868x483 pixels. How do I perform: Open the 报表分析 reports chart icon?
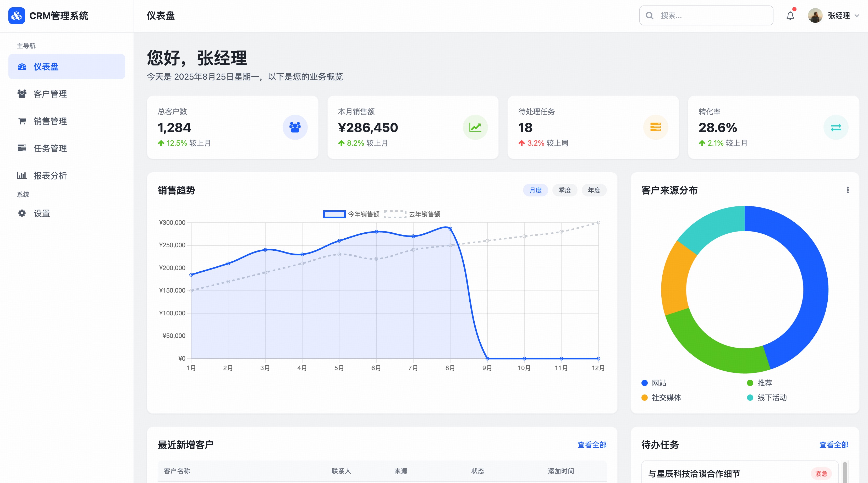21,175
